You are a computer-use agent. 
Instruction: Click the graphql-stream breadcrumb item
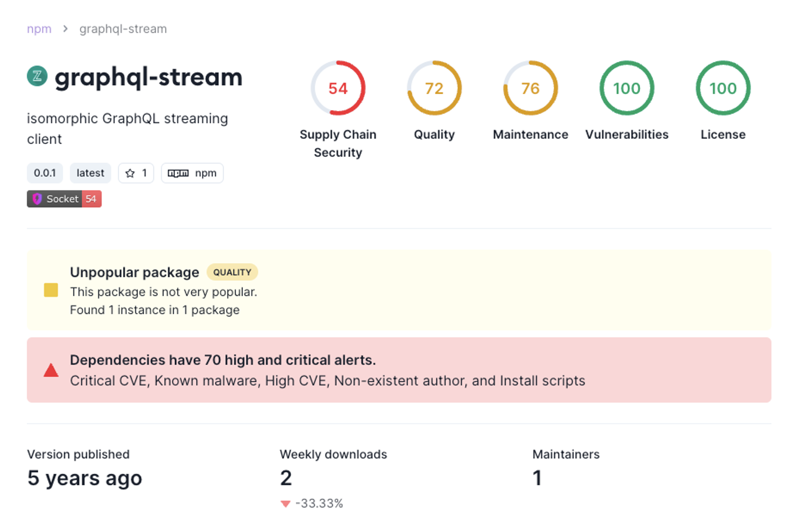123,29
